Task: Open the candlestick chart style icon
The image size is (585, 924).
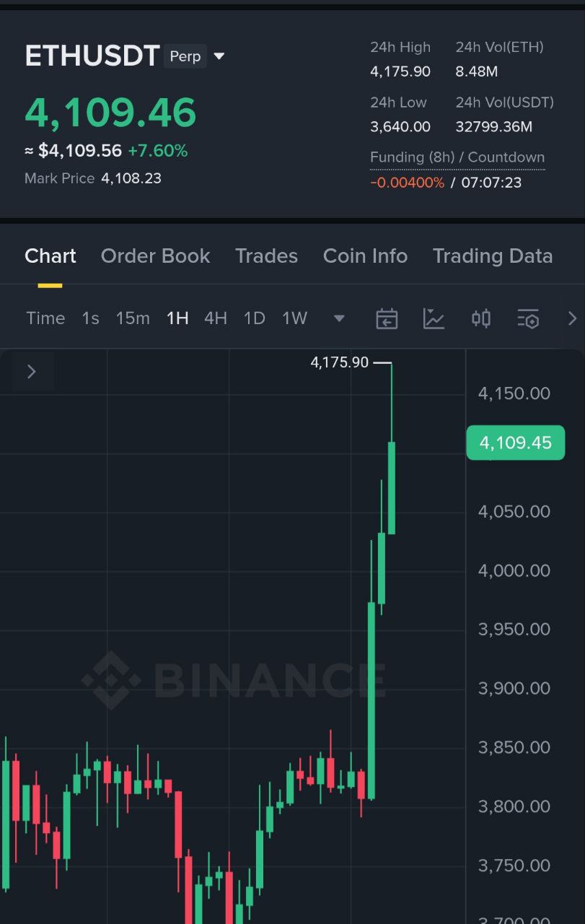Action: (481, 318)
